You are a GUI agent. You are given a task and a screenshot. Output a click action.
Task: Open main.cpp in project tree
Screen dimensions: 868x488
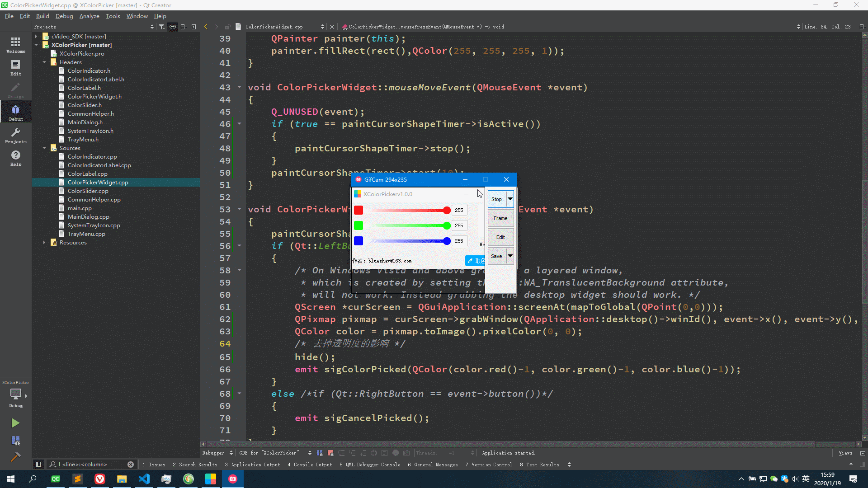coord(80,208)
